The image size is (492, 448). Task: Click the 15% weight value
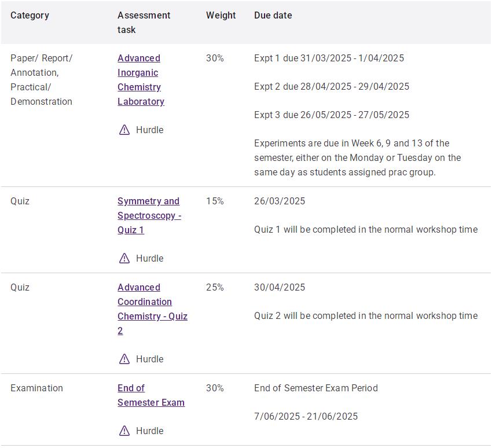click(x=215, y=201)
